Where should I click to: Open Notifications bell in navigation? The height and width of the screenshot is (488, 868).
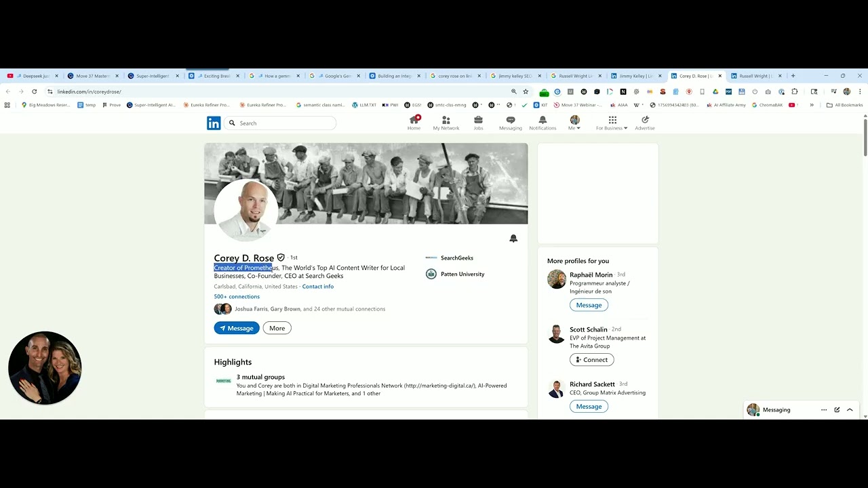coord(542,123)
